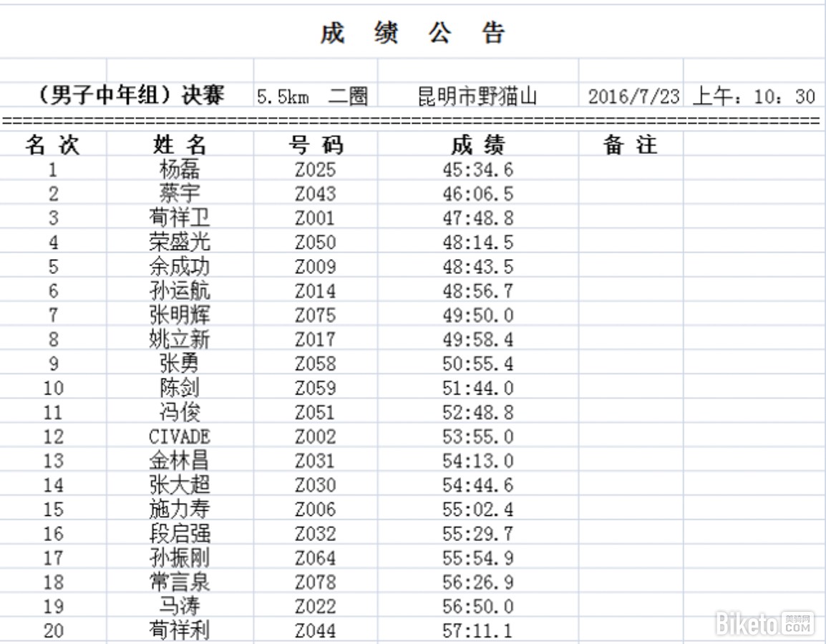Click the result cell 57:11.1
Viewport: 826px width, 644px height.
point(477,630)
